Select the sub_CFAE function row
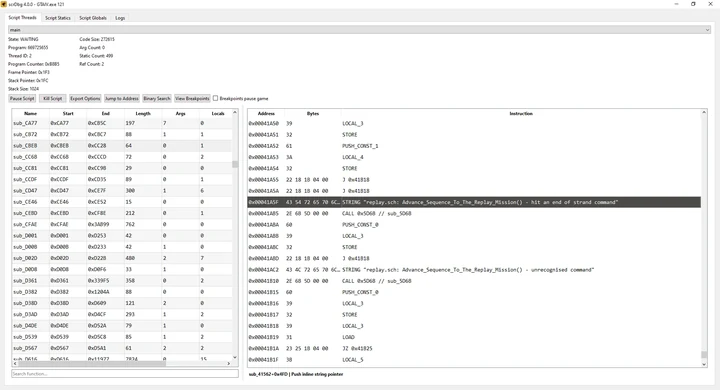This screenshot has height=390, width=720. 122,225
